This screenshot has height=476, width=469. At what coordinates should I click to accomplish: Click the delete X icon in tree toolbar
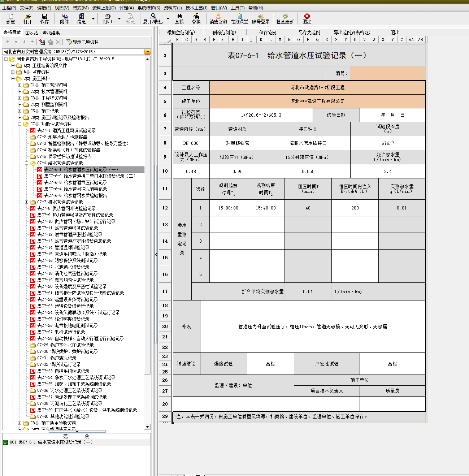[58, 42]
